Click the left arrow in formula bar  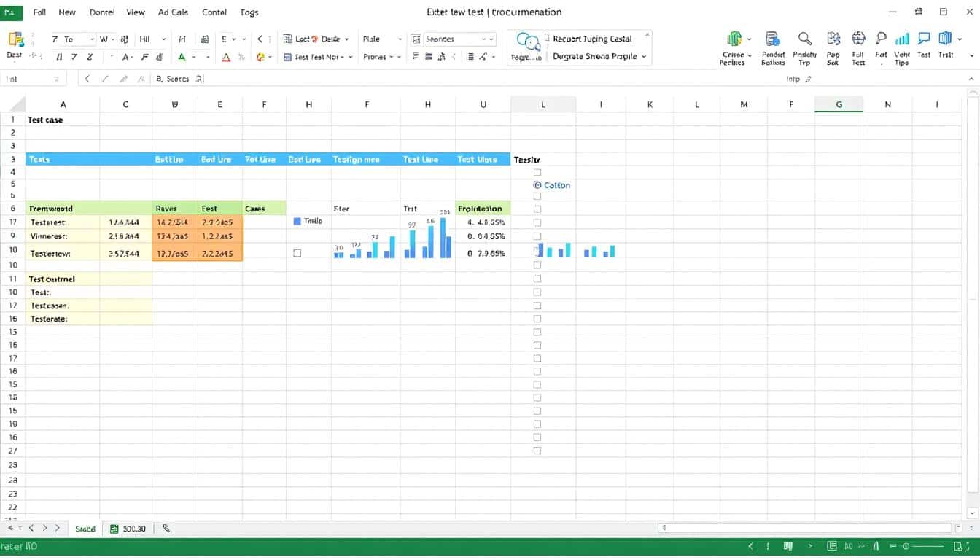pyautogui.click(x=87, y=79)
